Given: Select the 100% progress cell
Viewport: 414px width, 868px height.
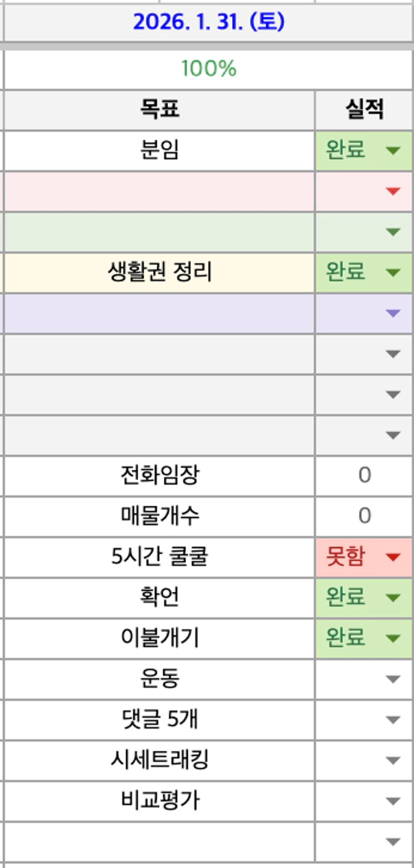Looking at the screenshot, I should (208, 69).
